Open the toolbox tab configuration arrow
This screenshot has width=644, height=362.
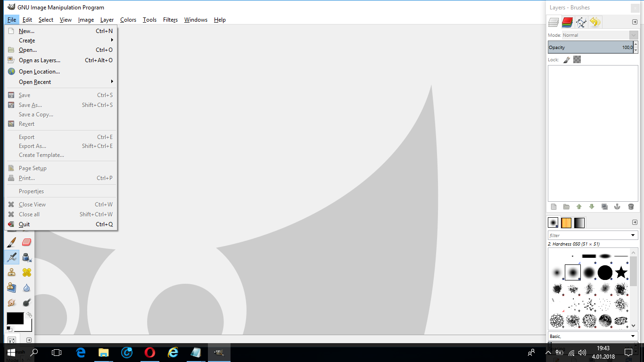click(29, 340)
